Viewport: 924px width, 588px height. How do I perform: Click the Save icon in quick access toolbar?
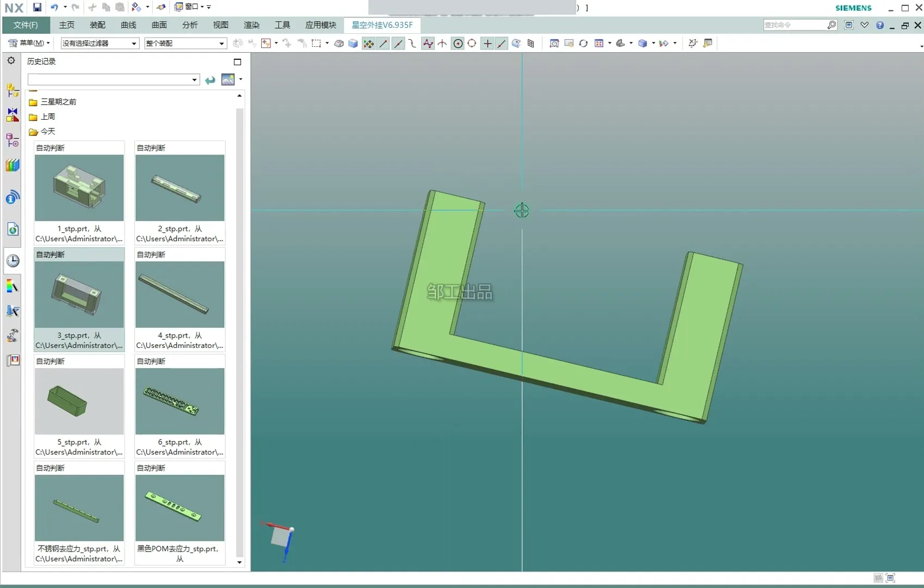[x=37, y=7]
